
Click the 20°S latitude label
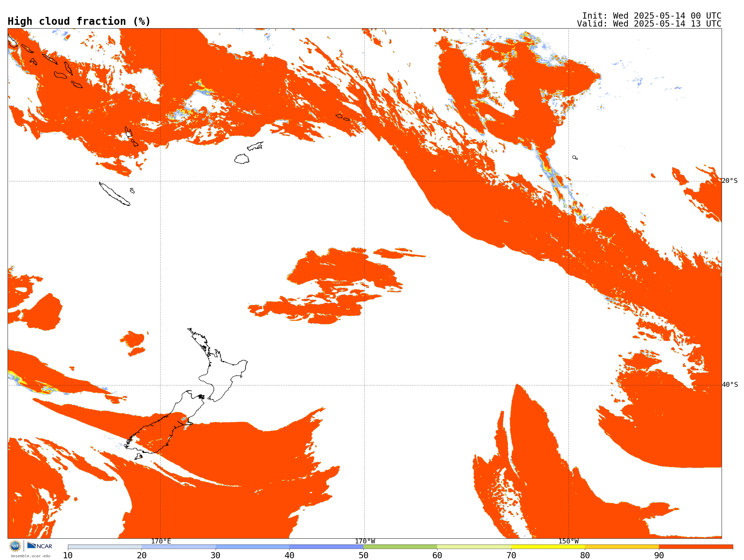pyautogui.click(x=730, y=181)
